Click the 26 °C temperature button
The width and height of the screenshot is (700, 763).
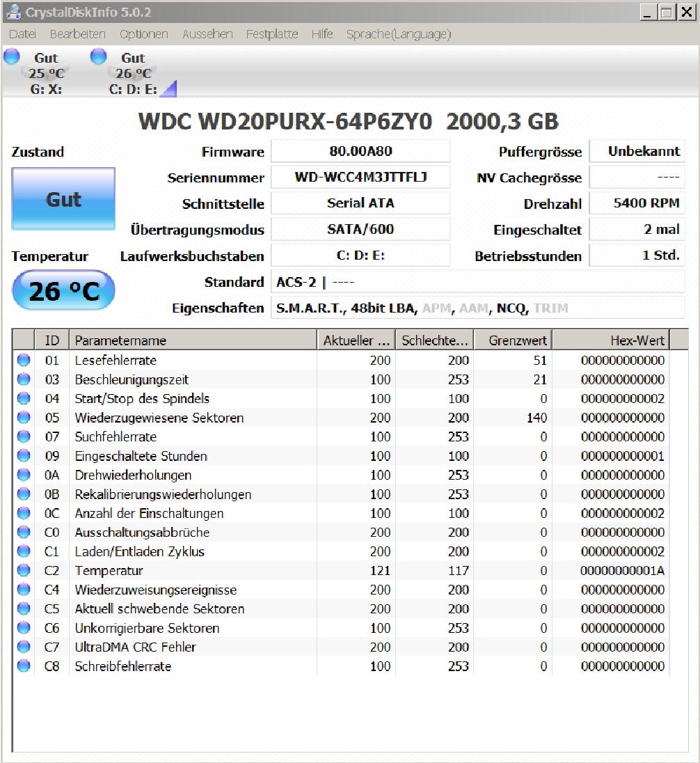click(x=63, y=290)
